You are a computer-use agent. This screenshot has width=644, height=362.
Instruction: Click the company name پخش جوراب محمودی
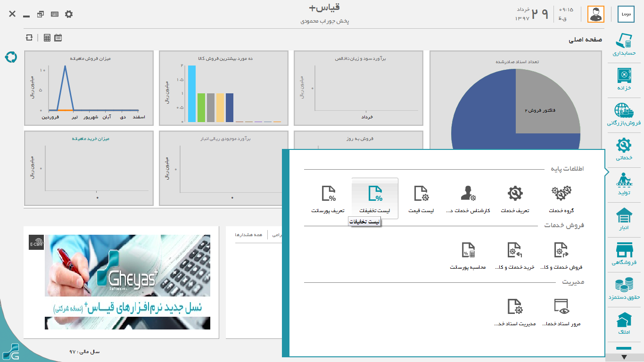pos(325,21)
